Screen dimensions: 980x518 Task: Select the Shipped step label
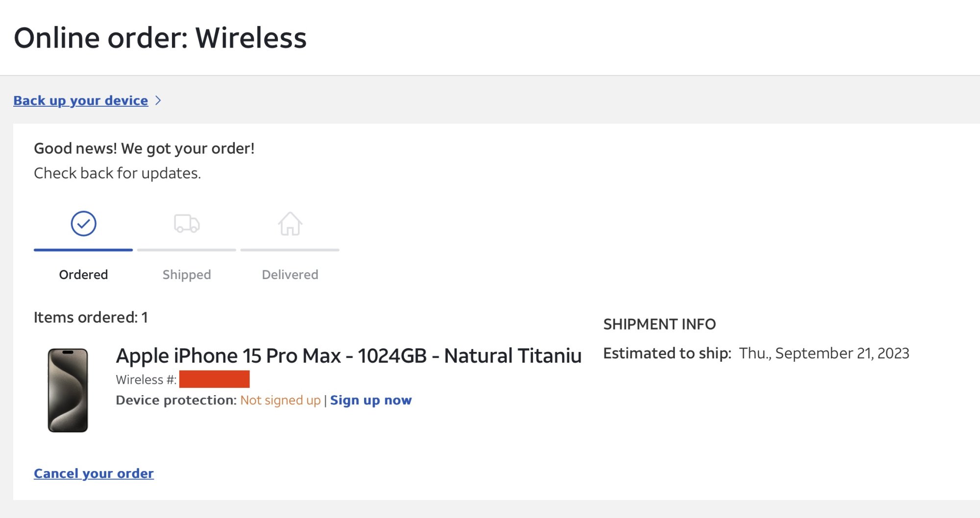pos(187,275)
